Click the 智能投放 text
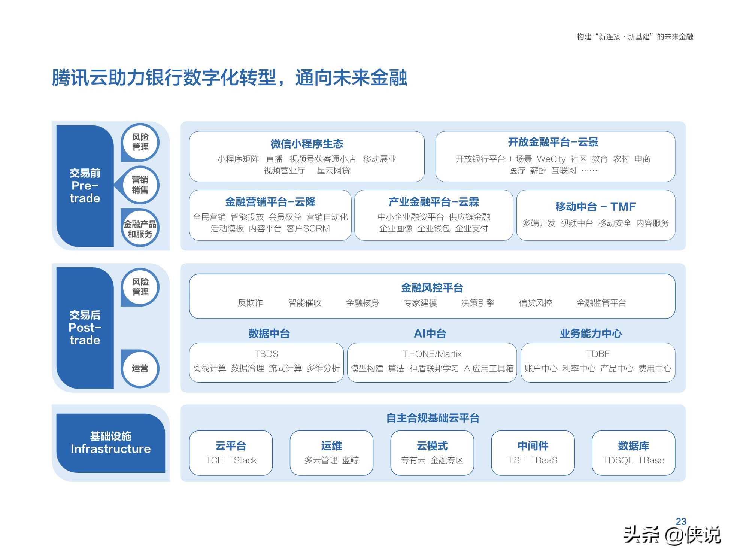The image size is (737, 560). click(x=247, y=217)
